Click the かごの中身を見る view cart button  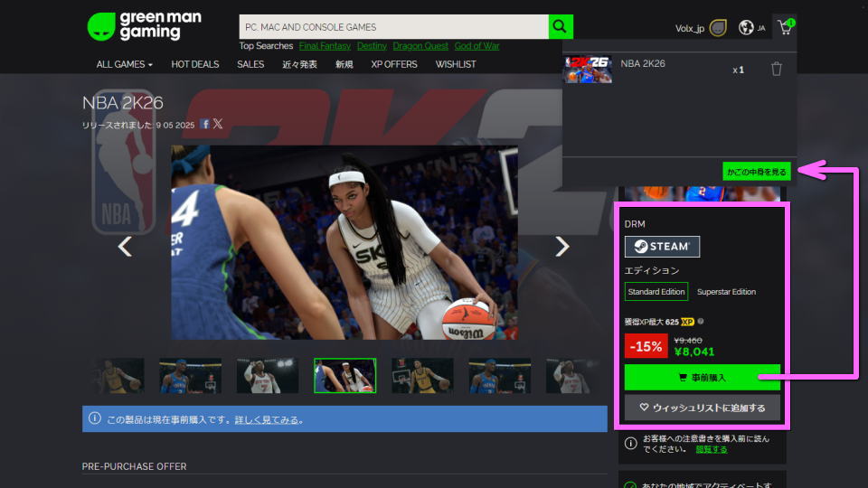coord(756,172)
